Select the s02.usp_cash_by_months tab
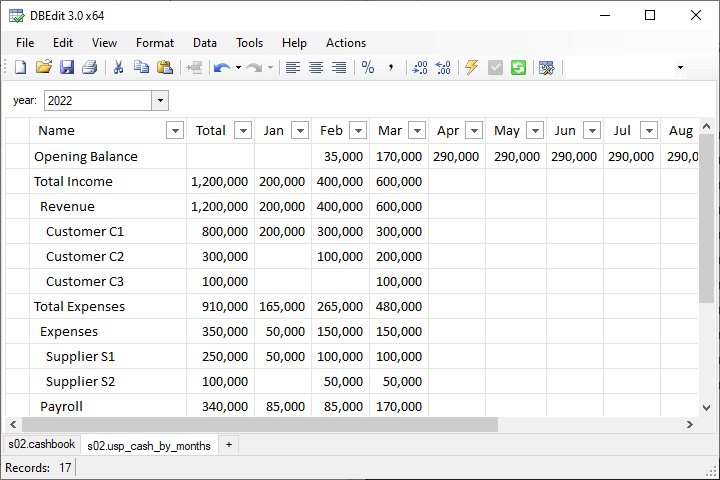Image resolution: width=720 pixels, height=480 pixels. (x=149, y=445)
